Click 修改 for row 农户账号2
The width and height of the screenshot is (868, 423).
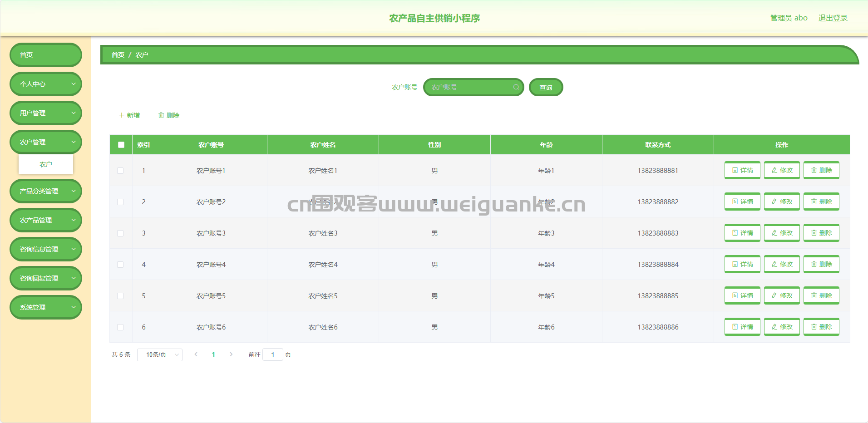(x=782, y=202)
